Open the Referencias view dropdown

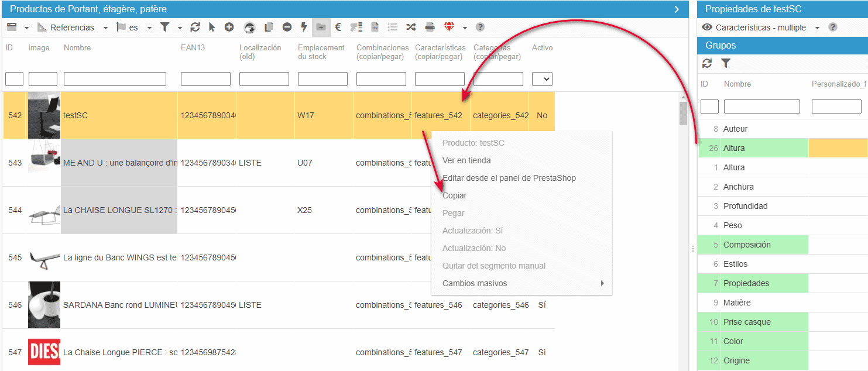tap(105, 28)
